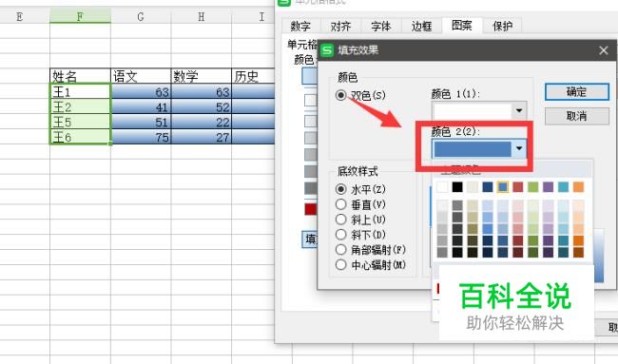Close the 填充效果 dialog
The image size is (618, 364).
click(x=604, y=50)
